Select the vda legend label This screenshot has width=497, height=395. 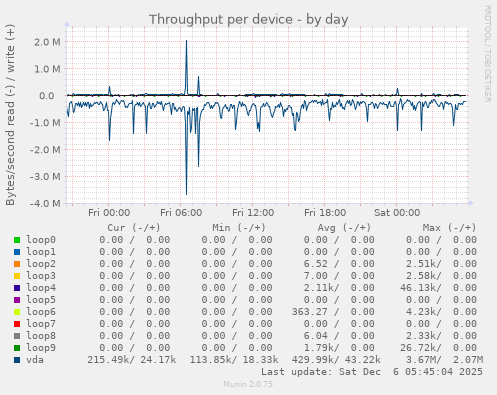(35, 360)
